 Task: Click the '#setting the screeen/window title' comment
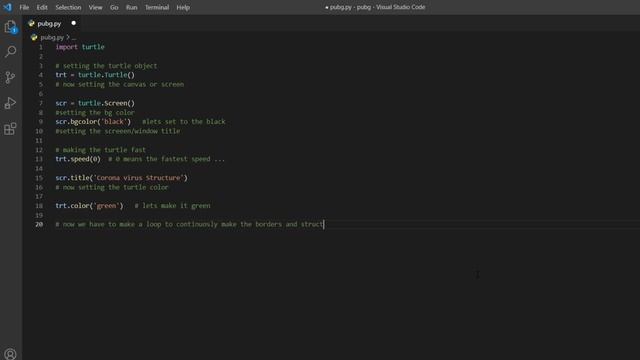point(118,131)
